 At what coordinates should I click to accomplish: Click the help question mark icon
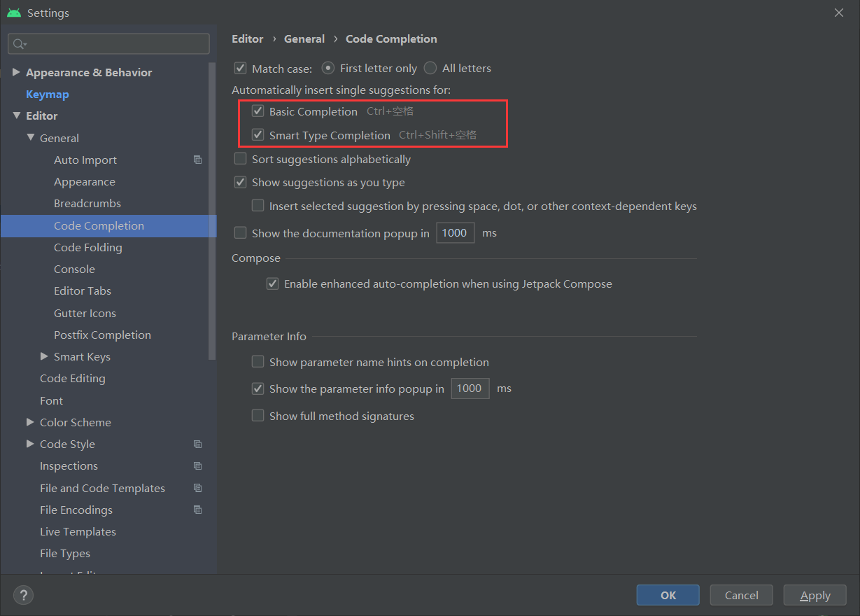coord(23,596)
